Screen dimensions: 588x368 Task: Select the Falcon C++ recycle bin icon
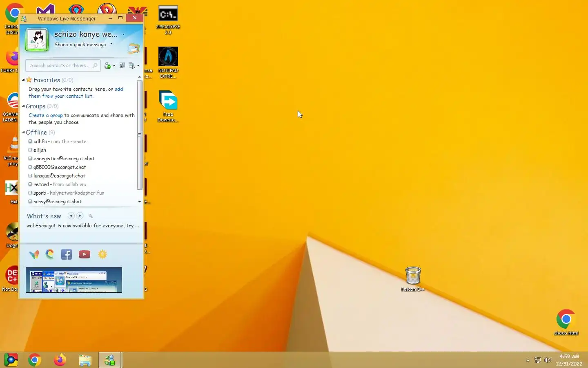(413, 279)
